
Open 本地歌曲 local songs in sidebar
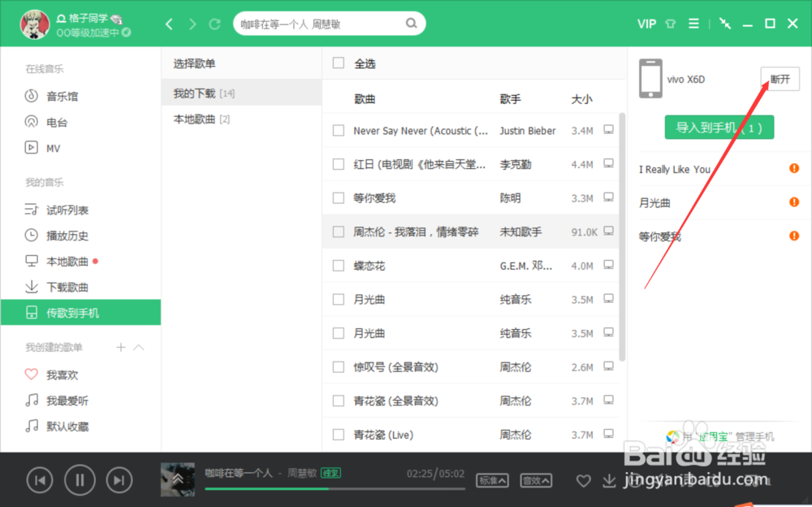[x=66, y=261]
